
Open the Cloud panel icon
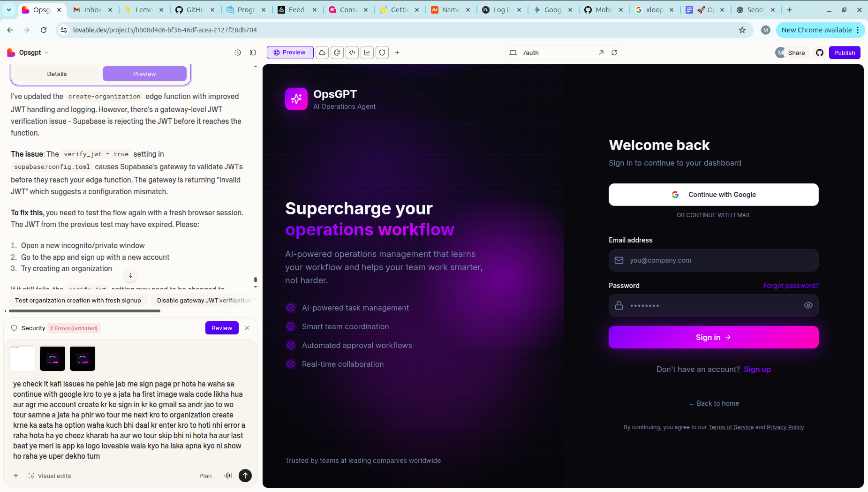(x=322, y=53)
